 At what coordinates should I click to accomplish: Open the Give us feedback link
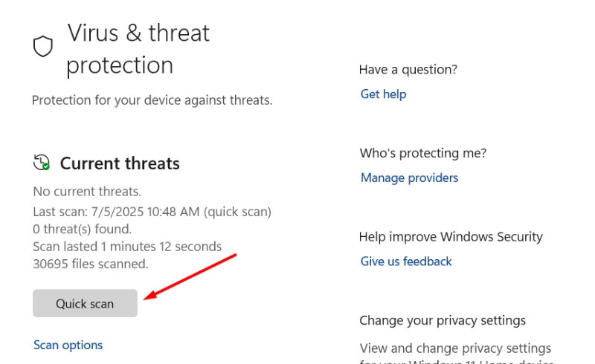406,261
